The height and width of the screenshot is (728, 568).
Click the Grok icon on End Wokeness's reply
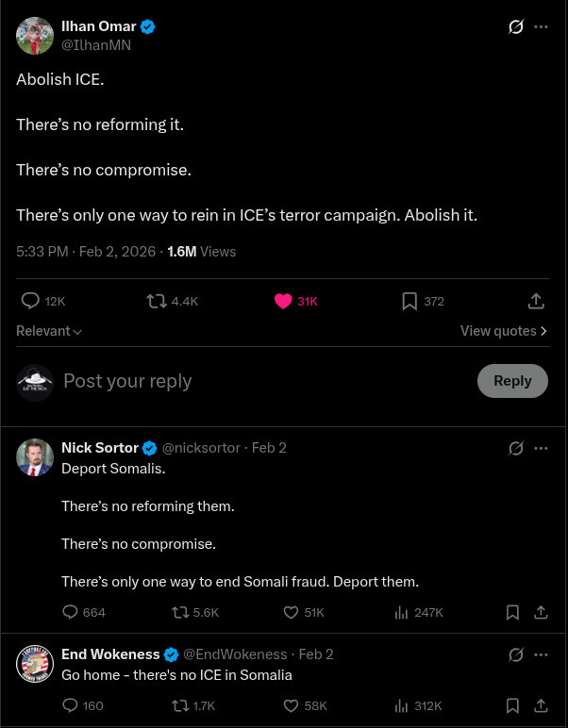(515, 654)
